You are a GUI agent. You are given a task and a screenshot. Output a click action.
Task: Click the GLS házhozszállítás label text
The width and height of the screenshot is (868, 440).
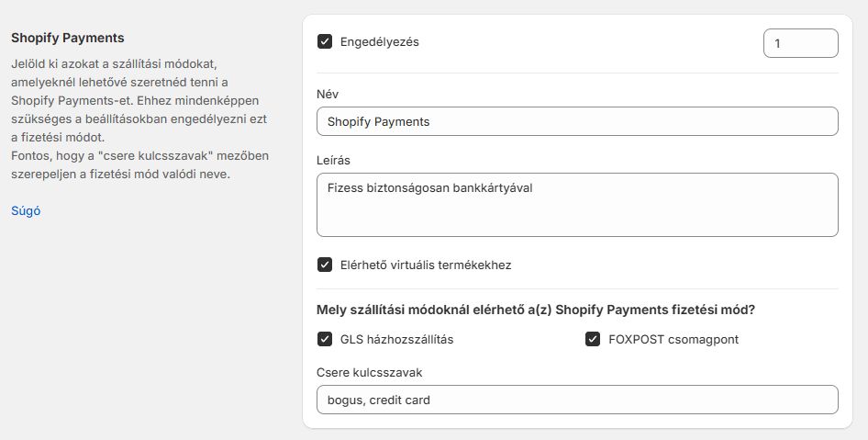click(x=396, y=339)
